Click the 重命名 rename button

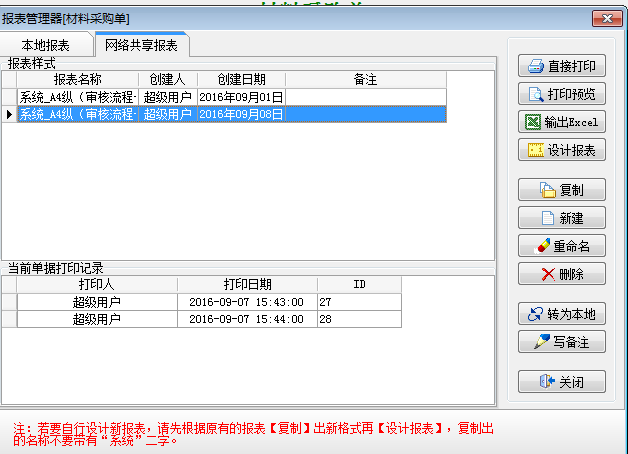coord(561,246)
